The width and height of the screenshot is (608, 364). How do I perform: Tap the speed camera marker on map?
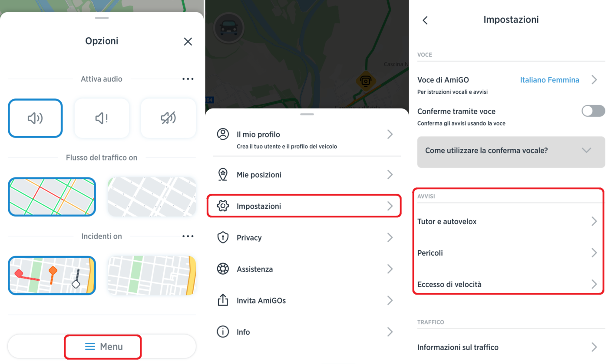pyautogui.click(x=366, y=81)
